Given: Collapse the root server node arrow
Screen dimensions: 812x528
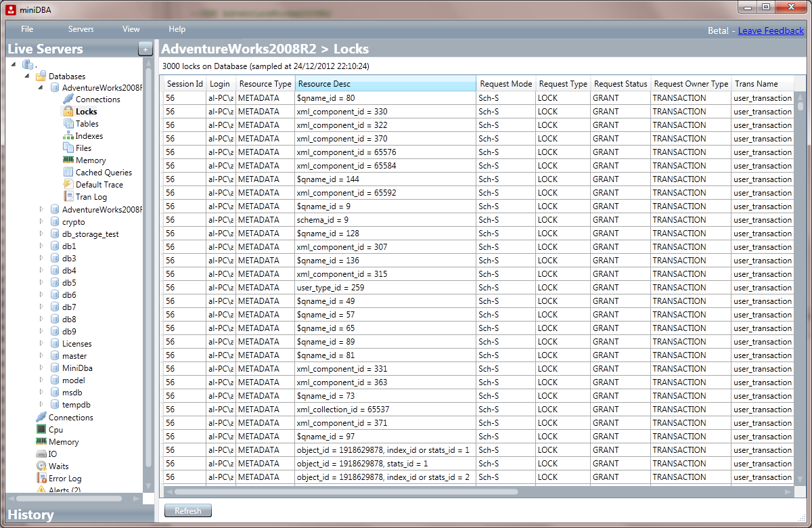Looking at the screenshot, I should [14, 64].
